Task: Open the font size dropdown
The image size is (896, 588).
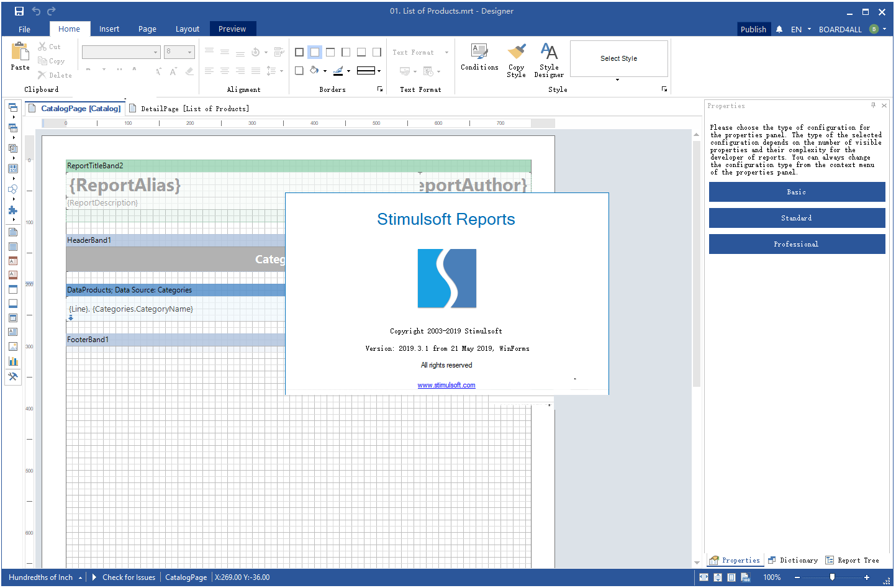Action: click(x=190, y=52)
